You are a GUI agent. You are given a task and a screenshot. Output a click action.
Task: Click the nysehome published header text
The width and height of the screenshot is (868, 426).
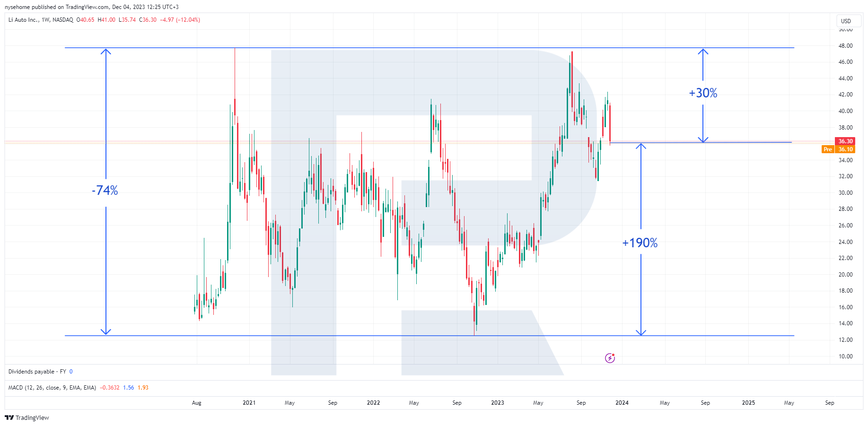(92, 7)
